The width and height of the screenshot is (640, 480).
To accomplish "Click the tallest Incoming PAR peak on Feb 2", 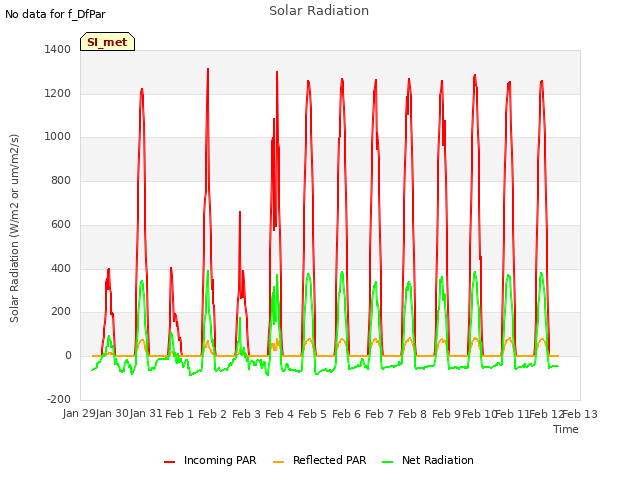I will (x=208, y=69).
